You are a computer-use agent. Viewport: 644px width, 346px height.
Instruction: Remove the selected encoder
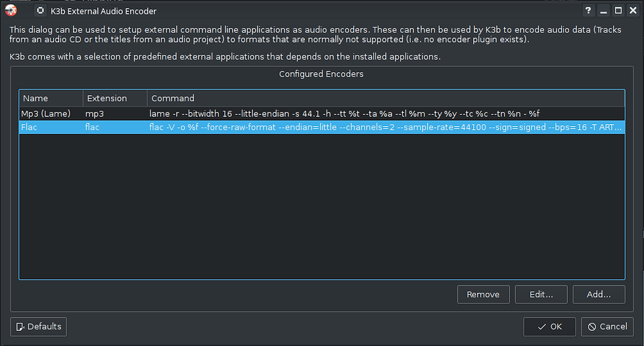(484, 294)
